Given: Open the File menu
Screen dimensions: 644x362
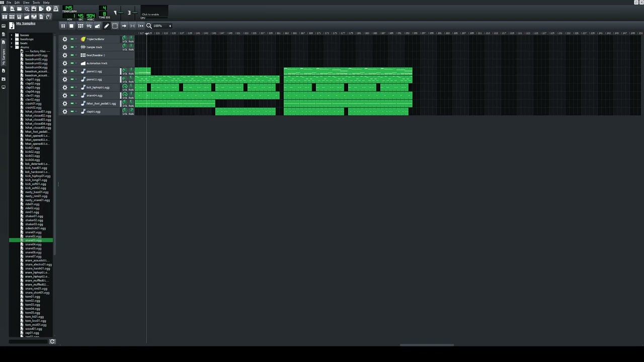Looking at the screenshot, I should click(x=9, y=3).
